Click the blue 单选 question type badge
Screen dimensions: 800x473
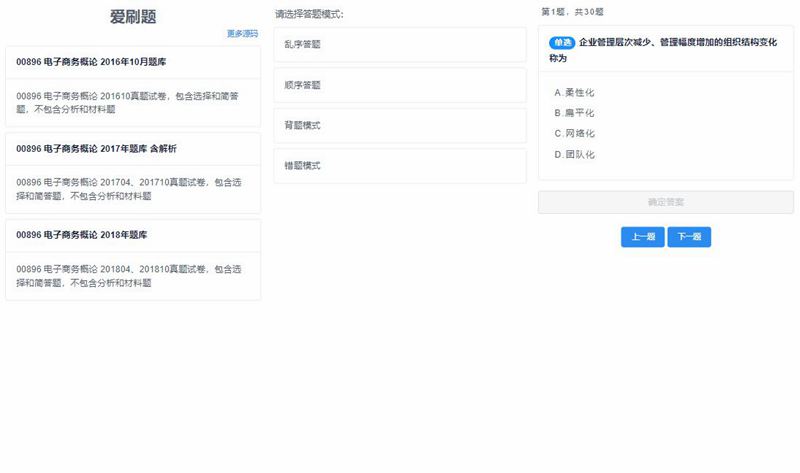point(562,42)
